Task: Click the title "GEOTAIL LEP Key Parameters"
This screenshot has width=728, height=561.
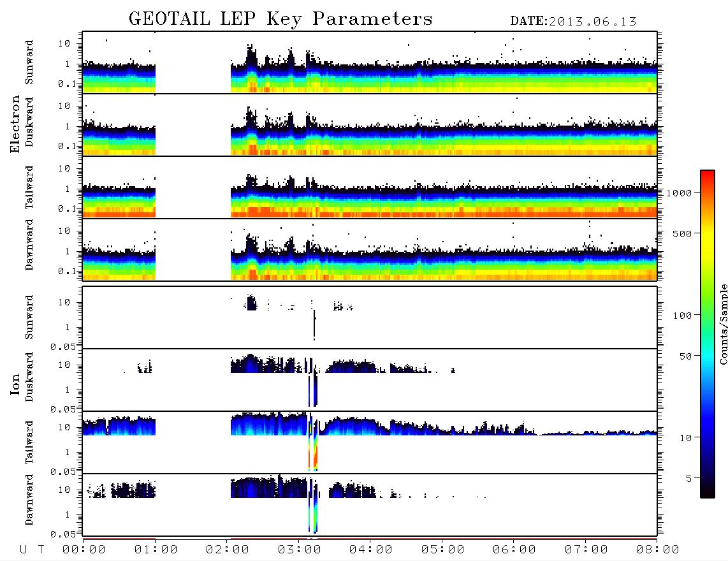Action: coord(280,20)
